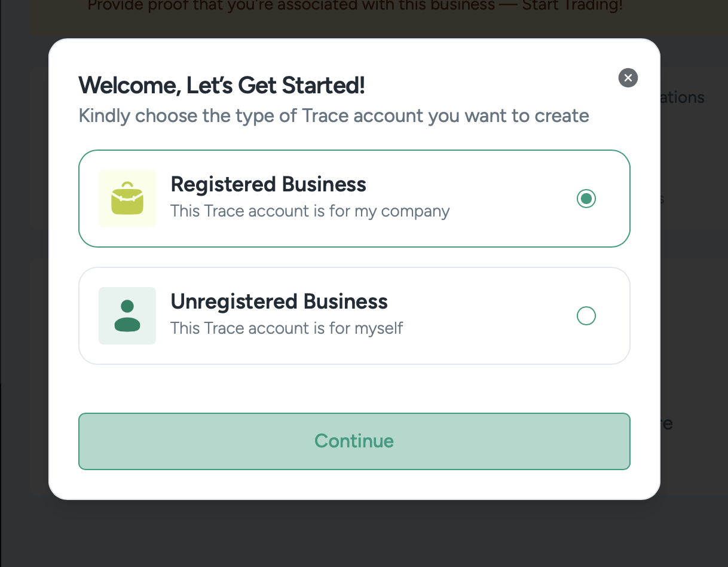The height and width of the screenshot is (567, 728).
Task: Click the "Welcome, Let's Get Started!" heading
Action: pos(222,86)
